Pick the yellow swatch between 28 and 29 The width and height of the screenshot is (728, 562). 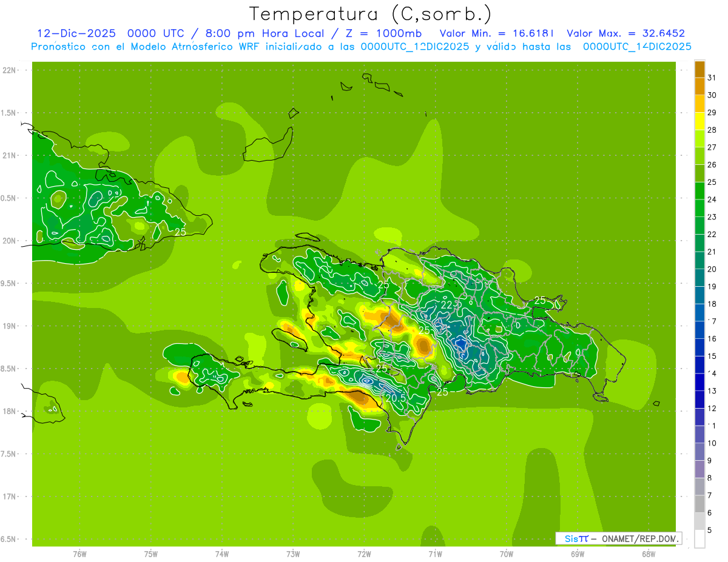[699, 121]
